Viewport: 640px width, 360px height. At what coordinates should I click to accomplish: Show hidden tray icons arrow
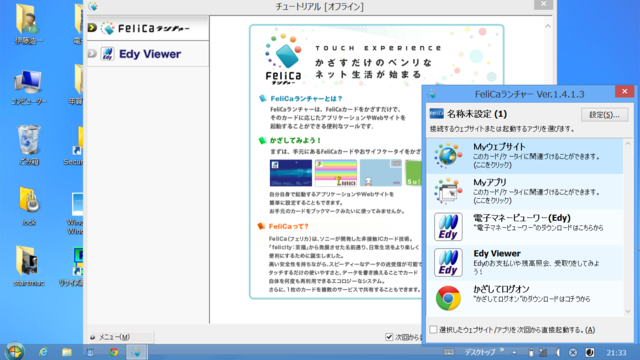(x=514, y=352)
